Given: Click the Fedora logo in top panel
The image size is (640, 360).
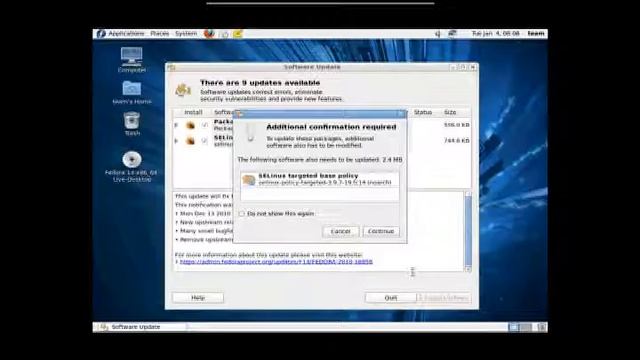Looking at the screenshot, I should [x=101, y=33].
